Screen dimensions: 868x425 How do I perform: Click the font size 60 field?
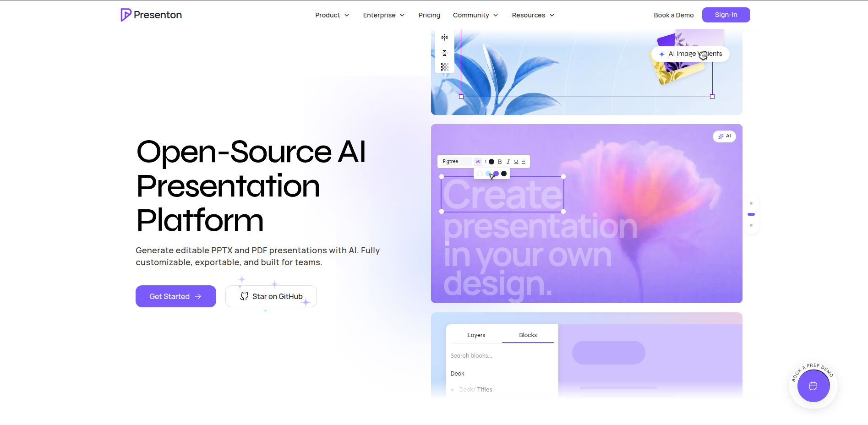pos(478,161)
